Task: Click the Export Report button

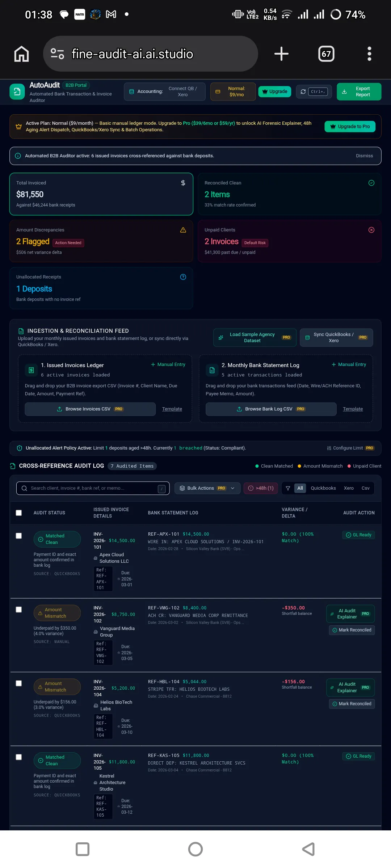Action: 359,92
